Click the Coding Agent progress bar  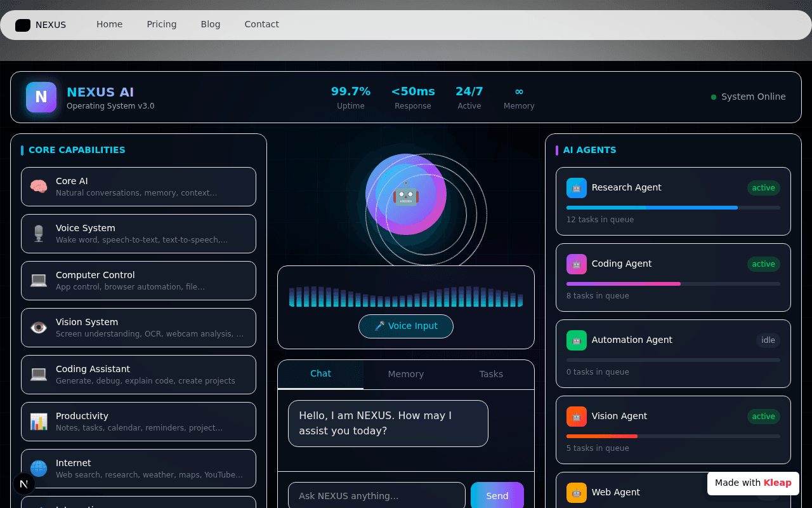[x=673, y=284]
